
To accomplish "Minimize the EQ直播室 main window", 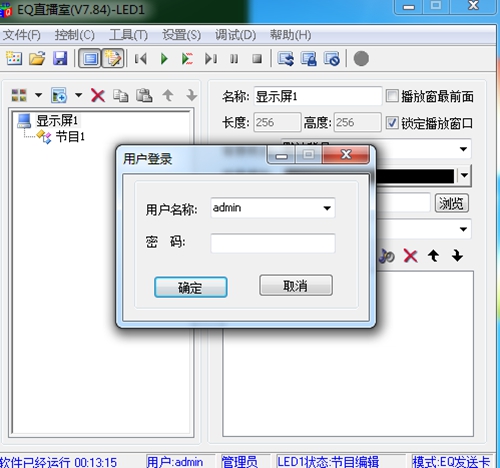I will click(x=409, y=7).
